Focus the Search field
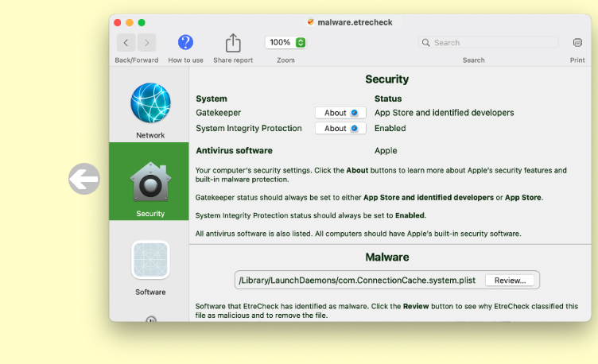Image resolution: width=598 pixels, height=364 pixels. (x=488, y=42)
